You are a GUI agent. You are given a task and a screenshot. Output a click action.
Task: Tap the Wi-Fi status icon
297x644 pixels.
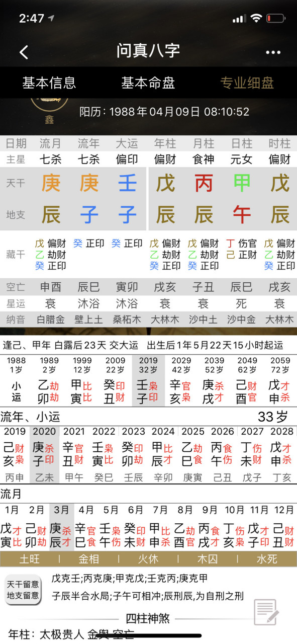tap(256, 19)
